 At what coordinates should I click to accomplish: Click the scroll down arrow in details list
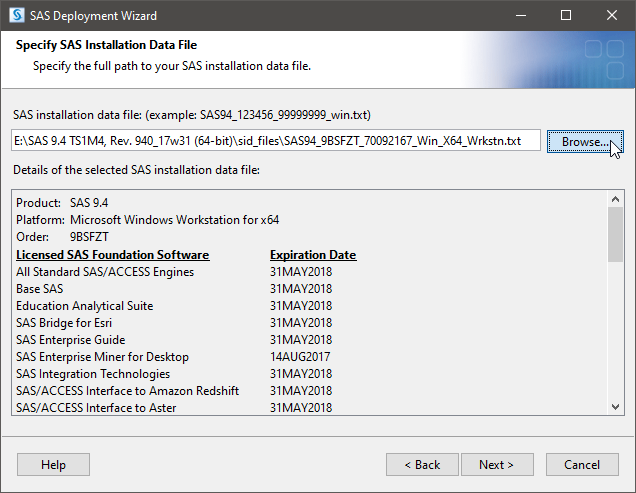(x=615, y=407)
